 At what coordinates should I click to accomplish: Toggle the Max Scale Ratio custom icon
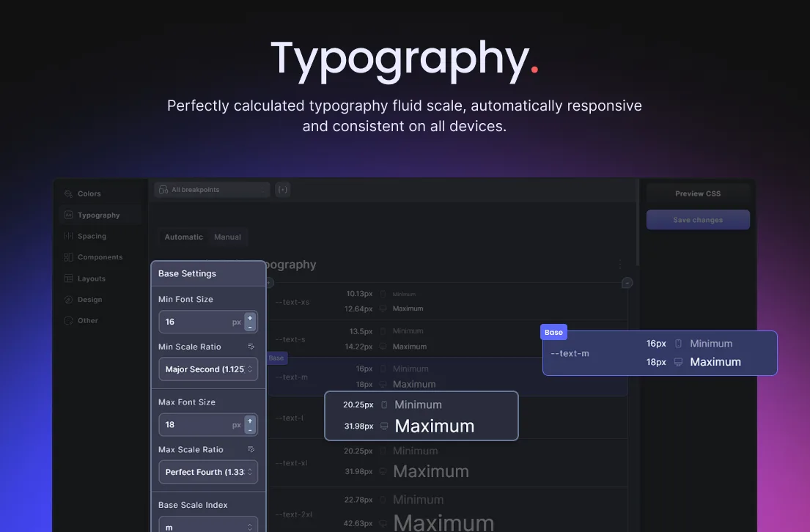pos(251,449)
